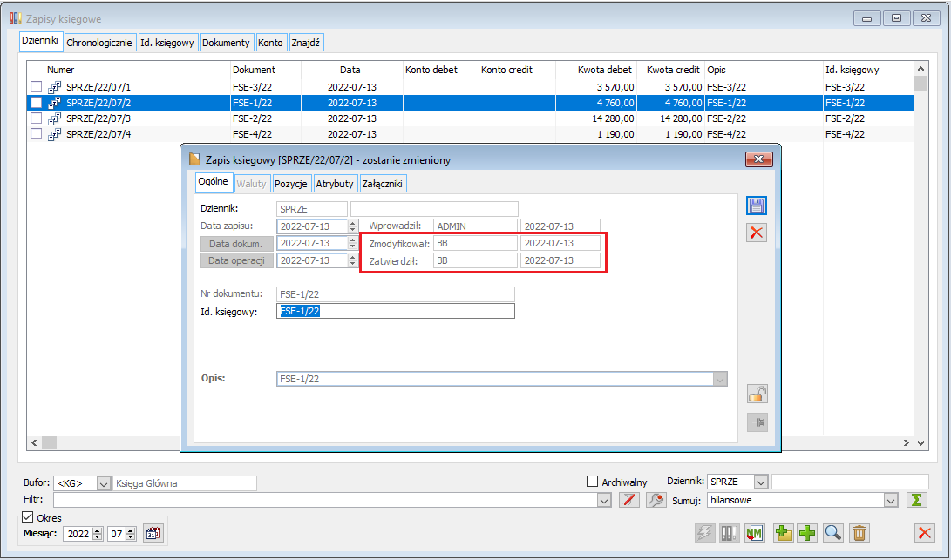The image size is (951, 560).
Task: Click the vertical scrollbar down arrow of the list
Action: (920, 443)
